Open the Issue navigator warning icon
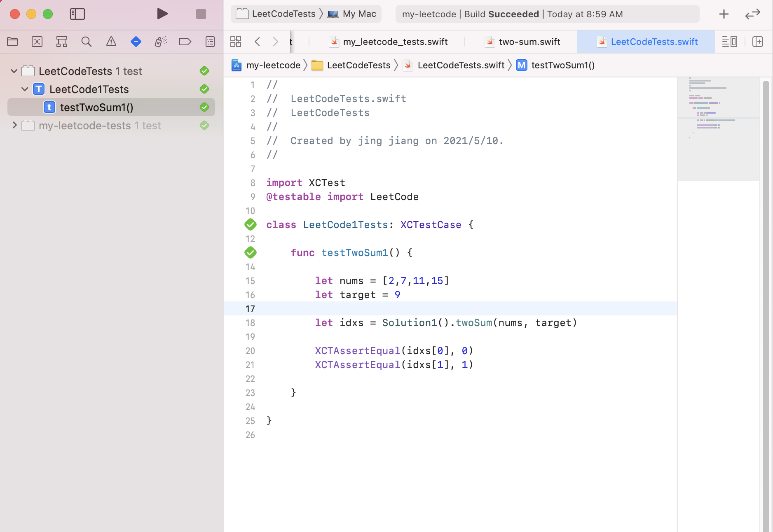The width and height of the screenshot is (773, 532). pos(111,42)
